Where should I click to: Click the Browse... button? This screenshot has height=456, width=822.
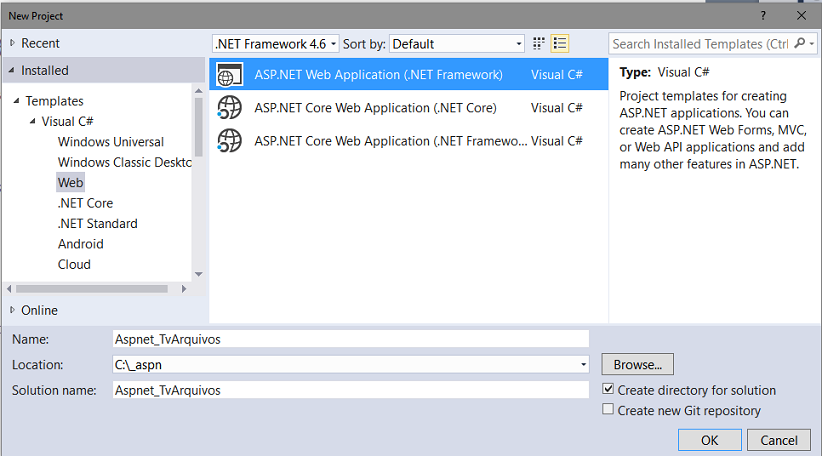[x=637, y=364]
